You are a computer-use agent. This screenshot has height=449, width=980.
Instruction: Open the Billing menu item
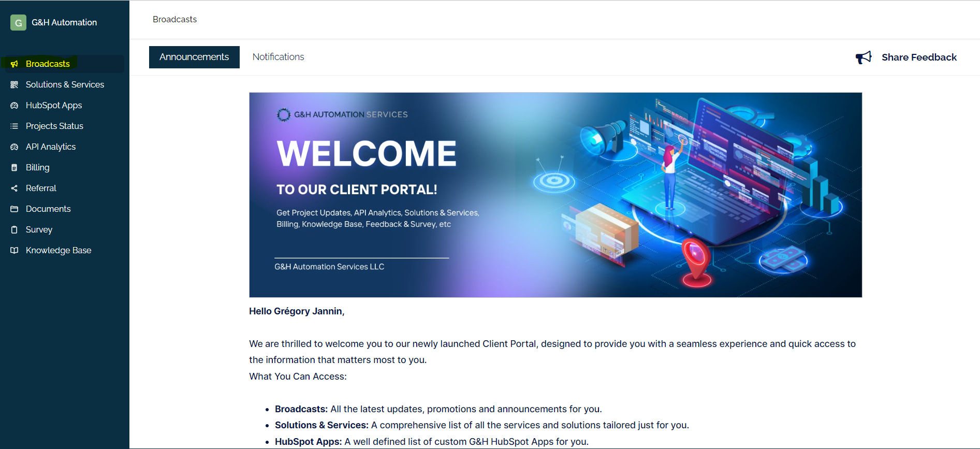[x=38, y=167]
